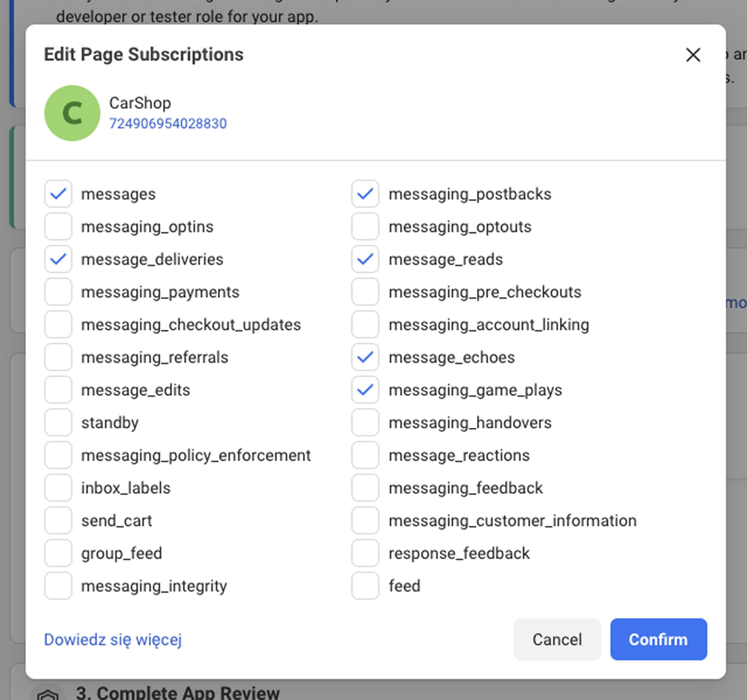Check the messaging_payments checkbox

pos(58,292)
